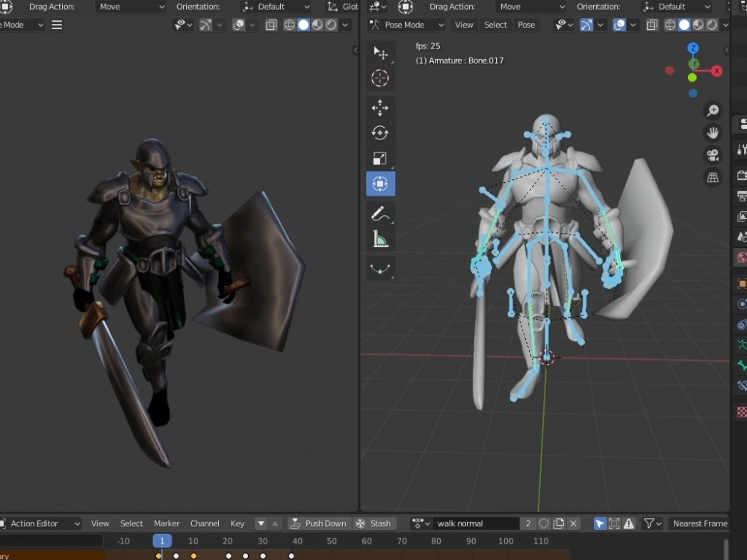
Task: Click the Stash button
Action: tap(375, 523)
